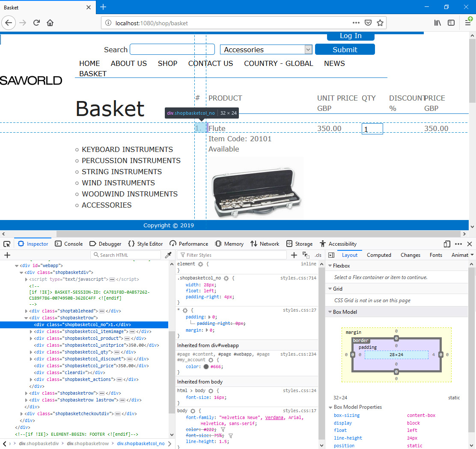
Task: Show the sidebars toolbar icon
Action: (x=451, y=23)
